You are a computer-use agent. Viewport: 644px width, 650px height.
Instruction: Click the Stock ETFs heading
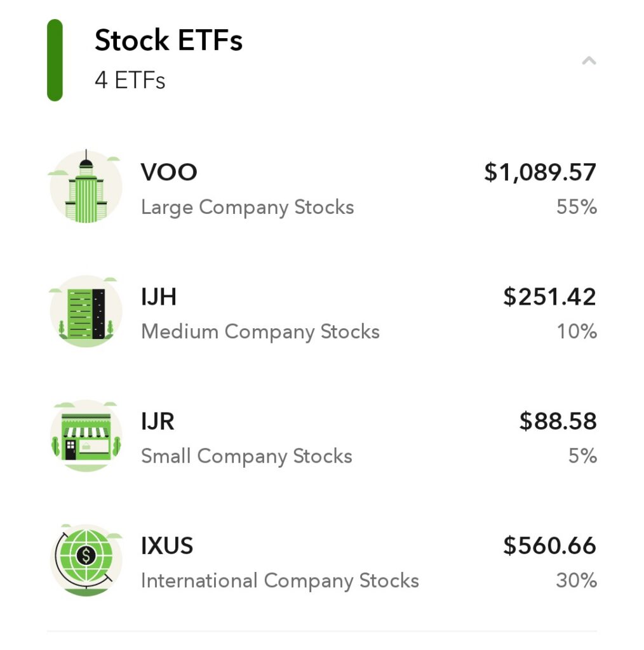tap(168, 40)
